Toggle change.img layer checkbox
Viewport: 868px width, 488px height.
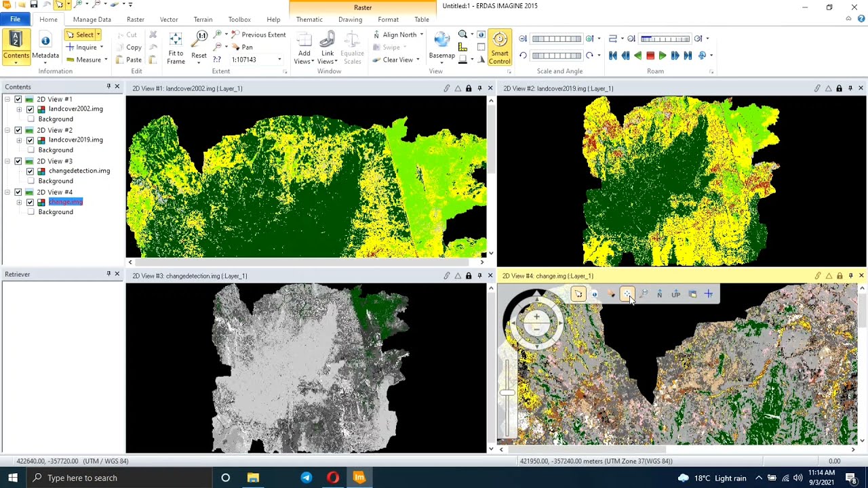pyautogui.click(x=30, y=202)
